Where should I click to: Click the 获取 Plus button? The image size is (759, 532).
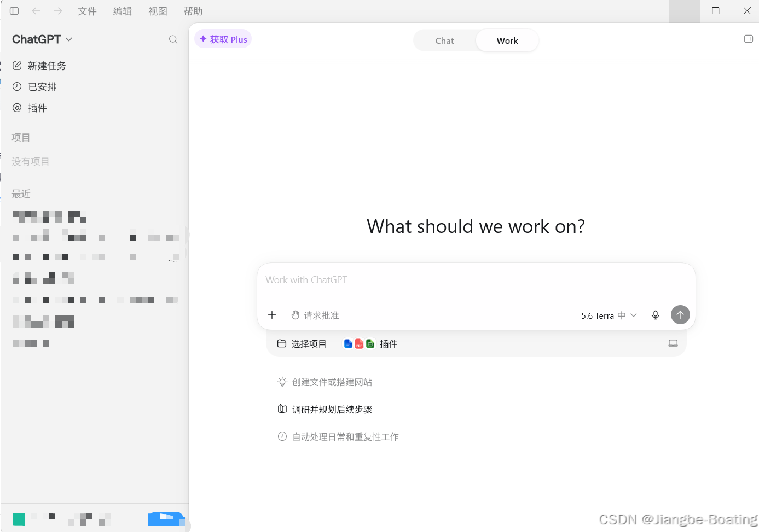coord(223,39)
